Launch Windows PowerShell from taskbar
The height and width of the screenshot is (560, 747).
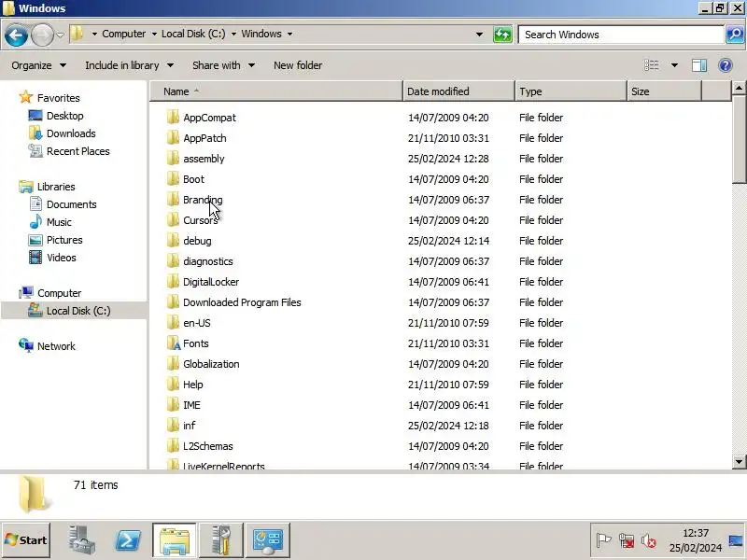tap(128, 540)
